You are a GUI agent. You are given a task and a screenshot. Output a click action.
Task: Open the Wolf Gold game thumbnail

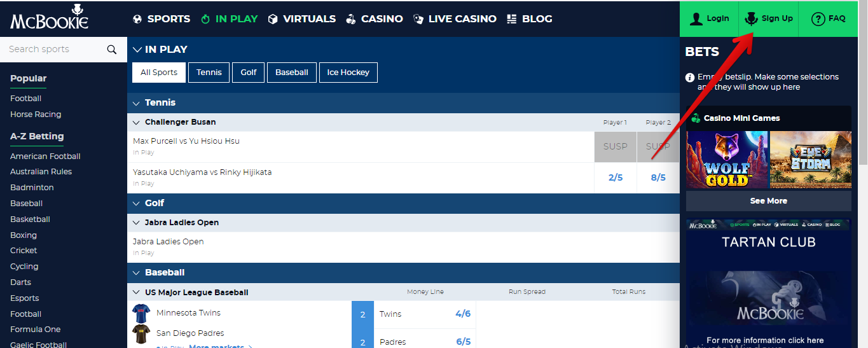coord(727,160)
